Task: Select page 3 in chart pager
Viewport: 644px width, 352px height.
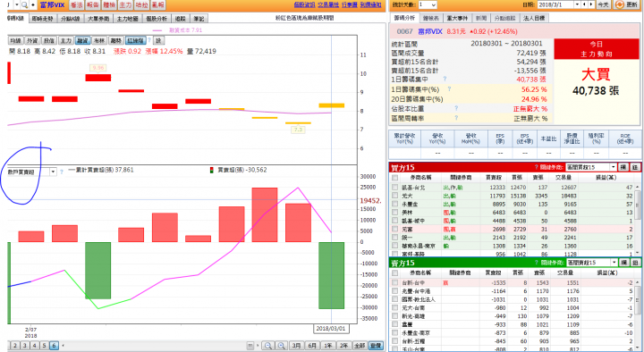Action: pyautogui.click(x=25, y=346)
